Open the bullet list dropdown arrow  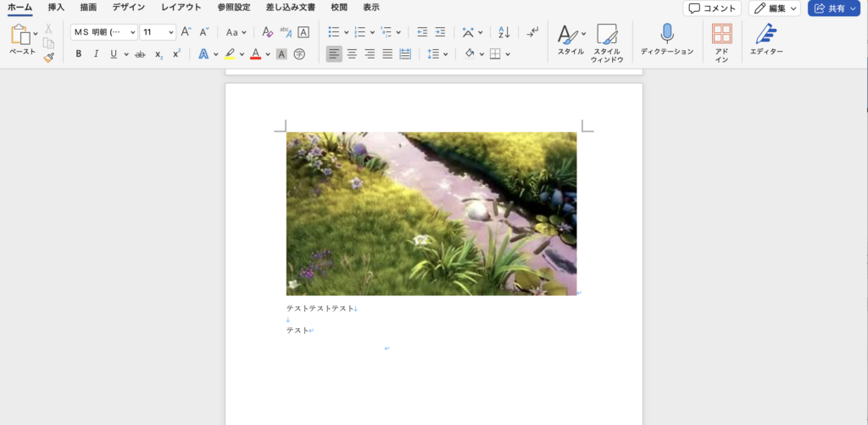347,32
